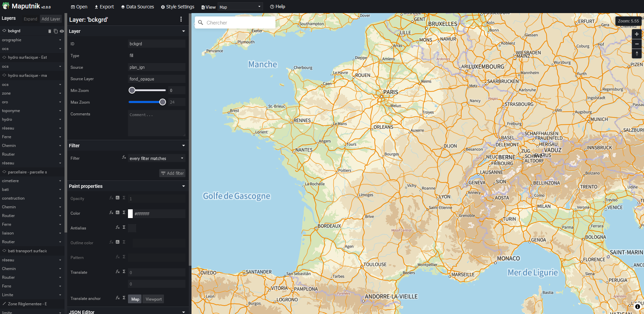Image resolution: width=644 pixels, height=314 pixels.
Task: Delete the bckgrd layer with trash icon
Action: click(x=50, y=31)
